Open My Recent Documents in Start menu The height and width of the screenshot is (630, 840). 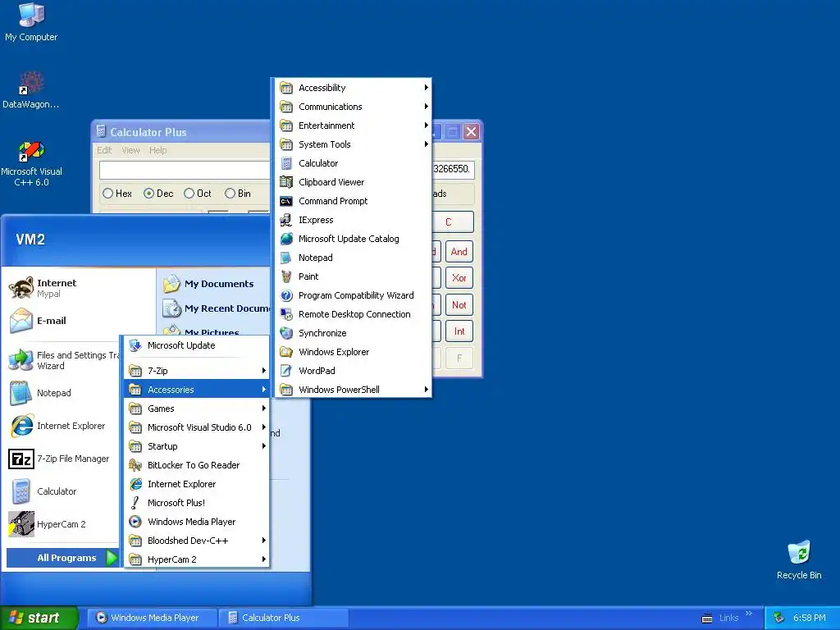pyautogui.click(x=217, y=308)
